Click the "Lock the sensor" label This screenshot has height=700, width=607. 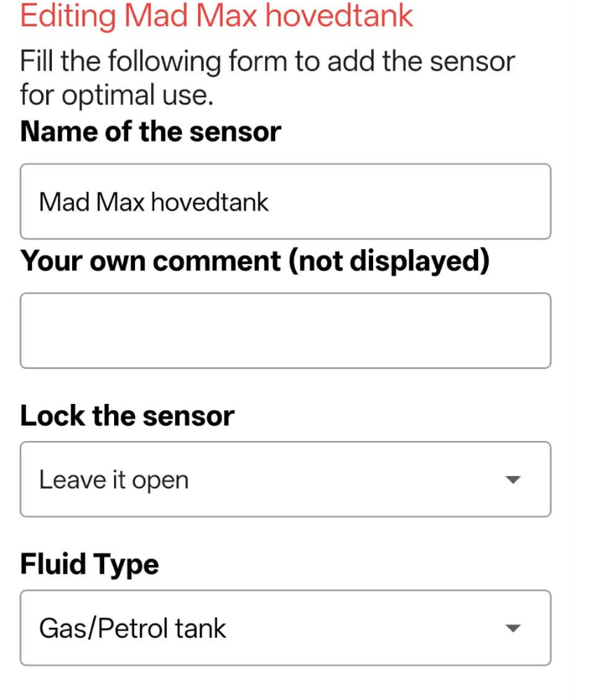coord(127,416)
